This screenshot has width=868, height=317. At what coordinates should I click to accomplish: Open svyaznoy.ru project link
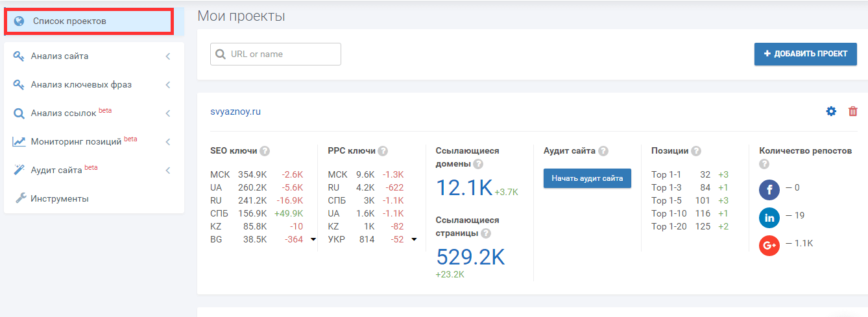pyautogui.click(x=235, y=112)
